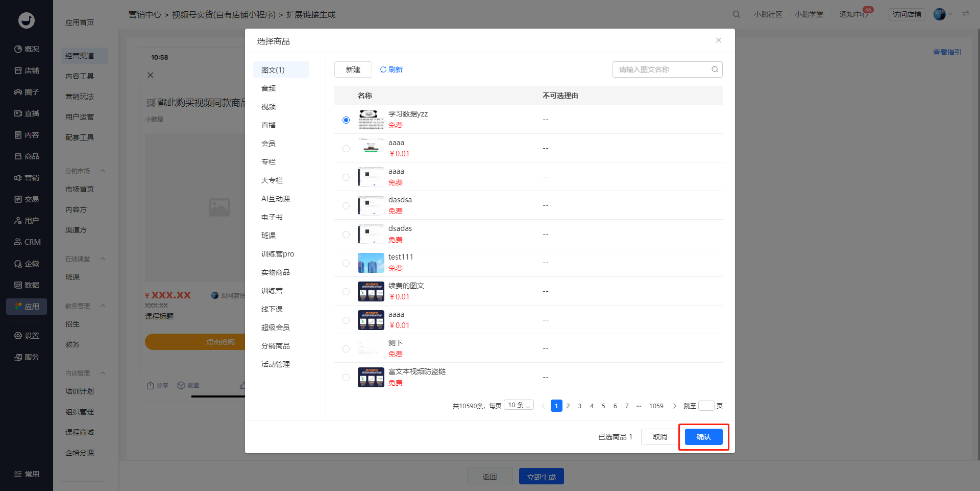Screen dimensions: 980x491
Task: Open 设置 in the left sidebar
Action: tap(27, 336)
